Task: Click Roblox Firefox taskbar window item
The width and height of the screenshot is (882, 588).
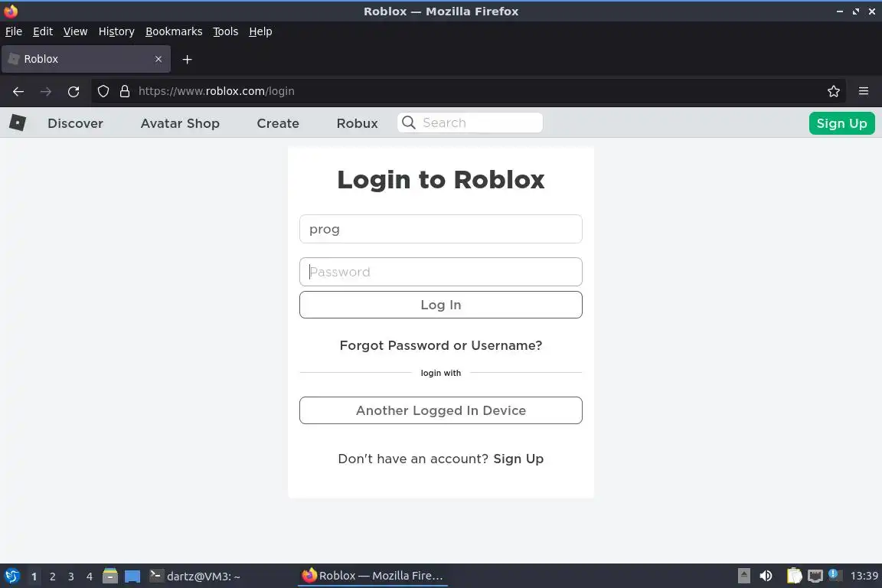Action: [372, 576]
